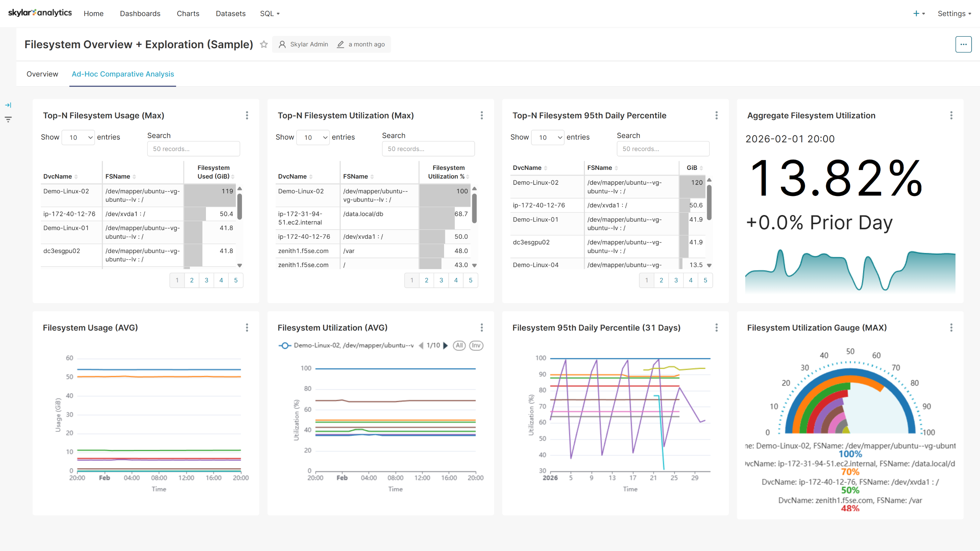Sort by Filesystem Used (GiB) column

pyautogui.click(x=214, y=172)
